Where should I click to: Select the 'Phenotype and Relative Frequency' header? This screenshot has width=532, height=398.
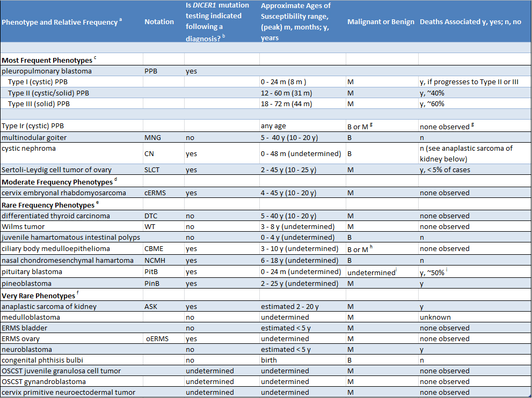(62, 22)
